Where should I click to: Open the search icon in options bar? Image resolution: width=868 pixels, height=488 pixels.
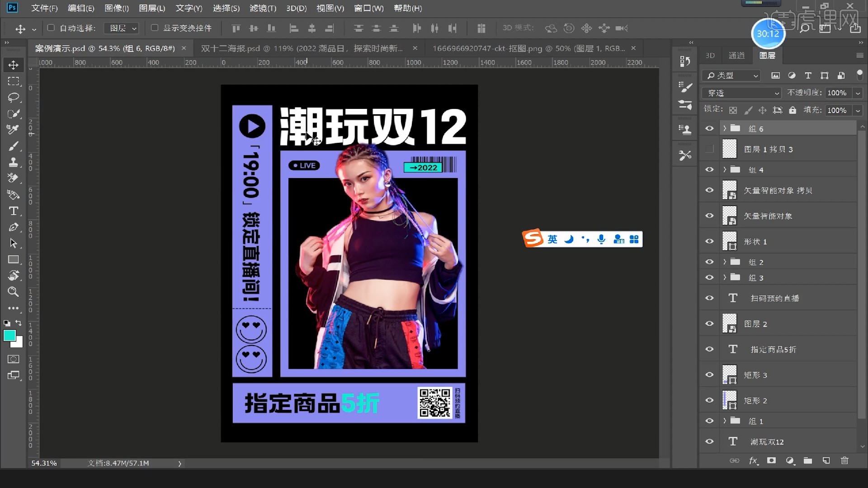(805, 28)
